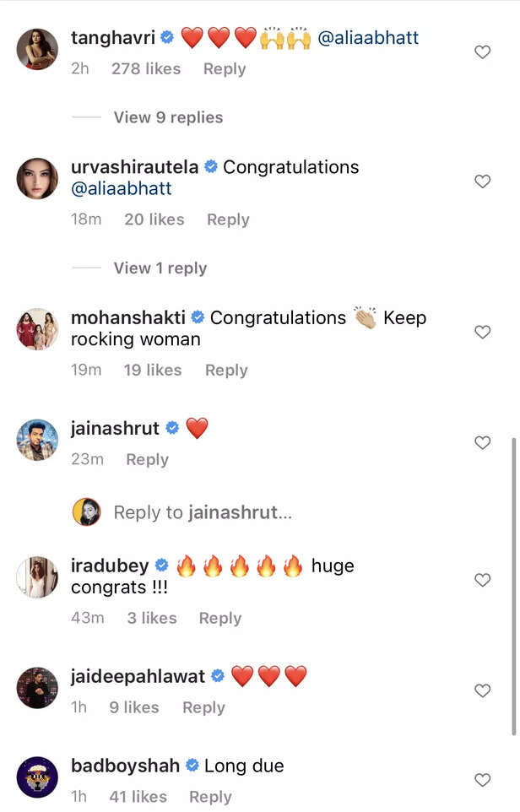Click tanghavri's blue verified badge
Screen dimensions: 520x812
point(166,37)
